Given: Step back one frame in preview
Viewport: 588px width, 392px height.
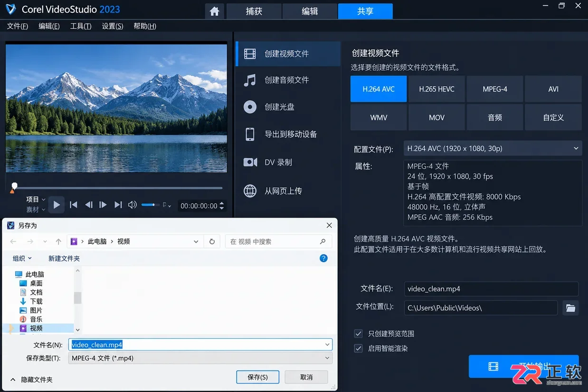Looking at the screenshot, I should click(88, 205).
